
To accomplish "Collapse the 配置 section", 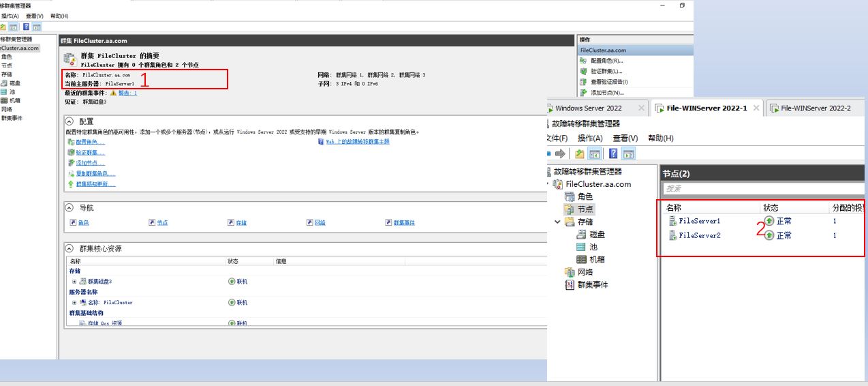I will pos(69,121).
